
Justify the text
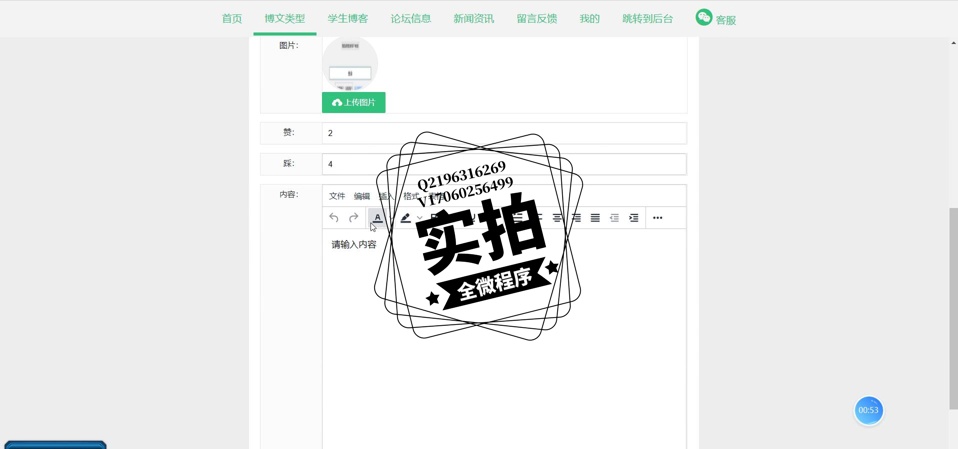595,217
